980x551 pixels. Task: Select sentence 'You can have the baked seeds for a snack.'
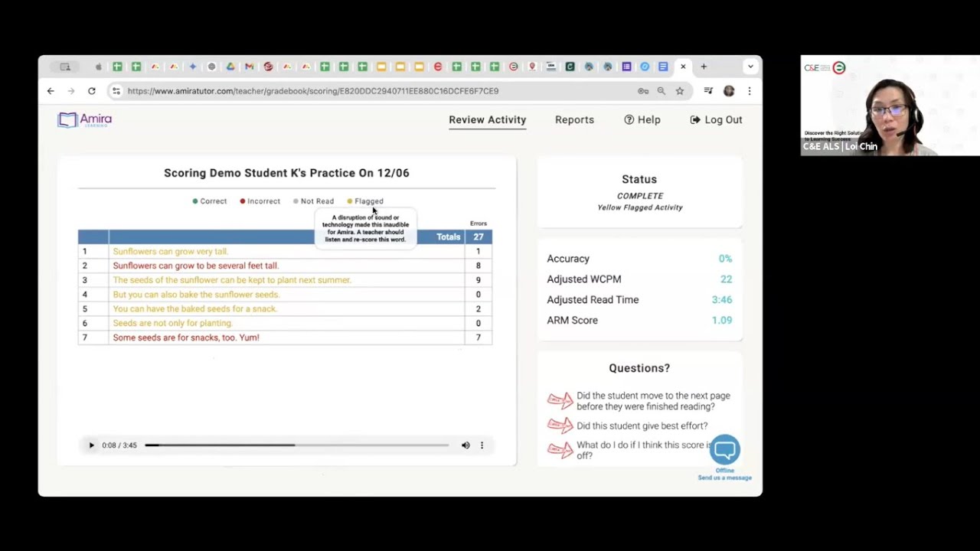pyautogui.click(x=194, y=309)
